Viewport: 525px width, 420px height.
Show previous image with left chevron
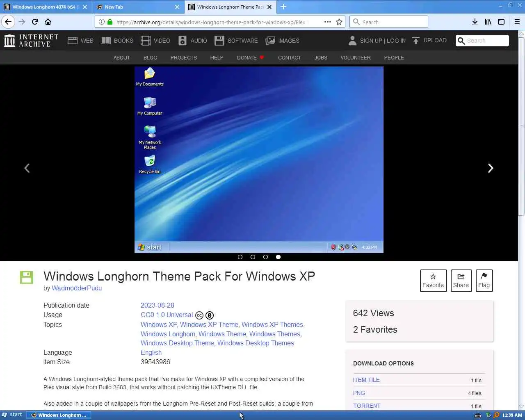click(27, 168)
